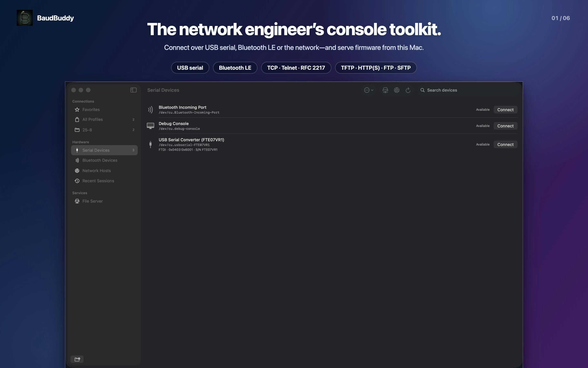Click the globe icon beside Network Hosts
Viewport: 588px width, 368px height.
pos(77,171)
